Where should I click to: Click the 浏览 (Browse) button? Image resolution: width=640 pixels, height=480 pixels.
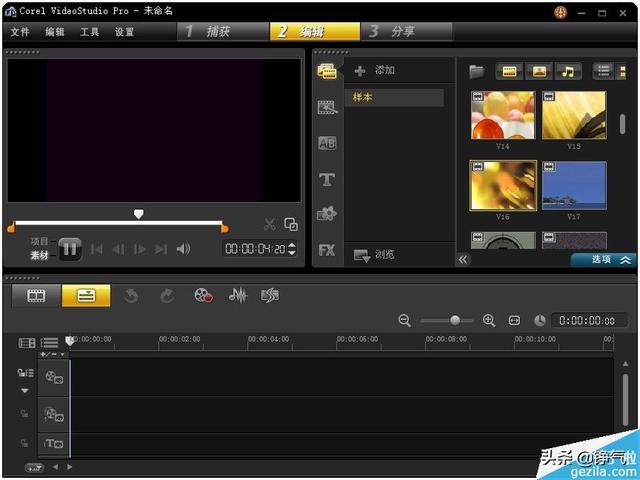375,255
